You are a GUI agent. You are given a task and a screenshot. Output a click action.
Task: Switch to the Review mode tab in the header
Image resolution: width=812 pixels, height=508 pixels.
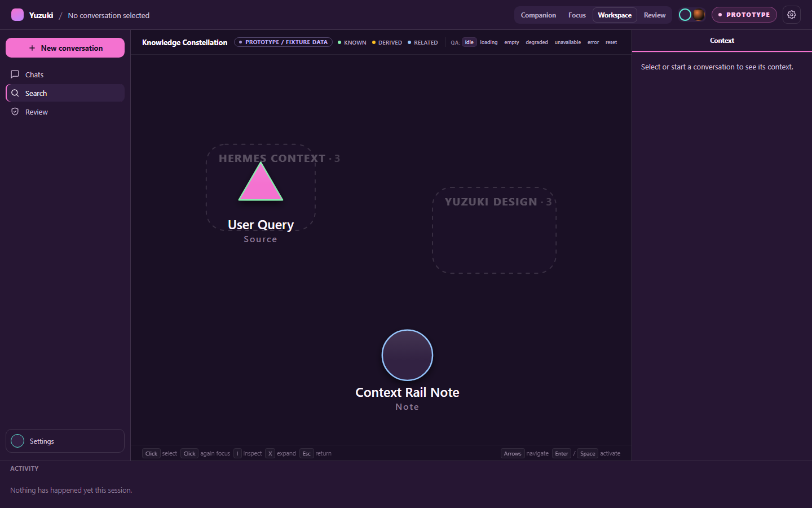pyautogui.click(x=655, y=15)
